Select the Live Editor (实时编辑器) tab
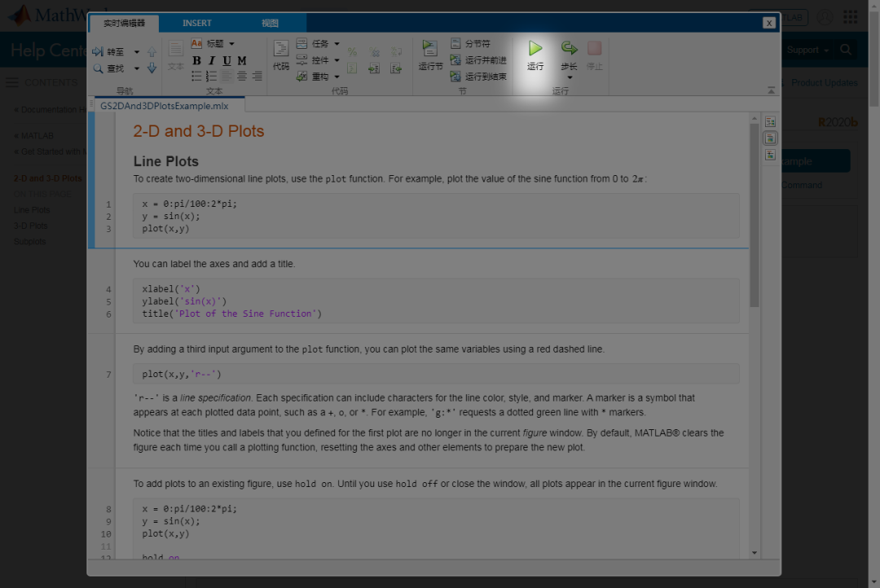Image resolution: width=880 pixels, height=588 pixels. [x=124, y=23]
